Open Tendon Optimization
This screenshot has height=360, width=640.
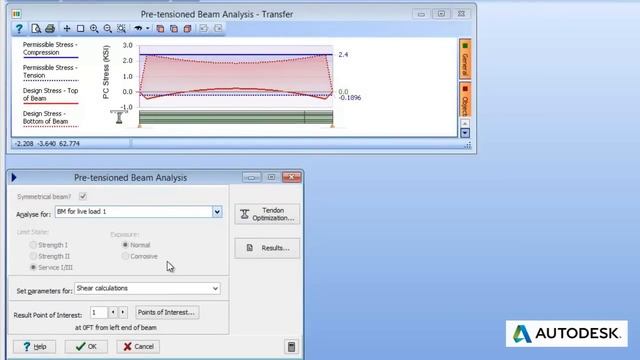pos(267,214)
